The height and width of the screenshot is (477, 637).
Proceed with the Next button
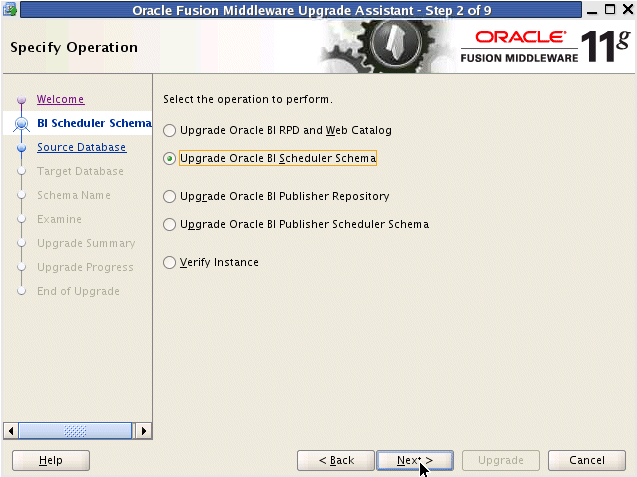[x=415, y=460]
